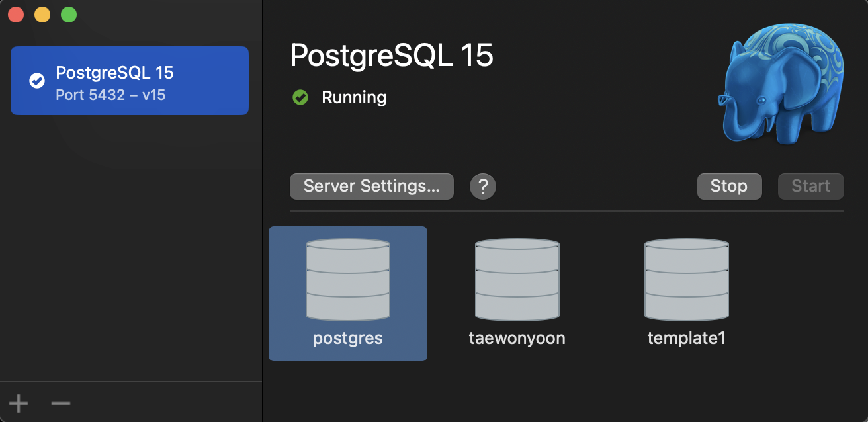Stop the PostgreSQL server
Screen dimensions: 868x422
(x=729, y=187)
